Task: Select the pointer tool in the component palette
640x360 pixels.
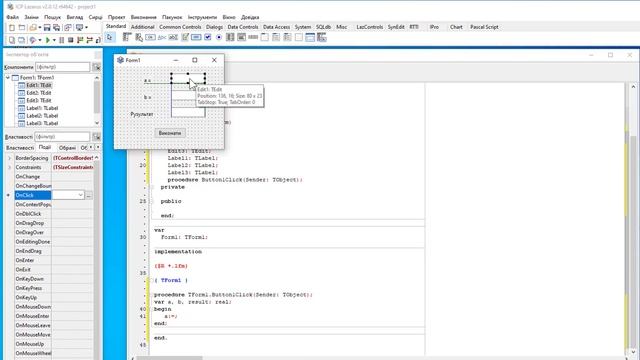Action: coord(109,37)
